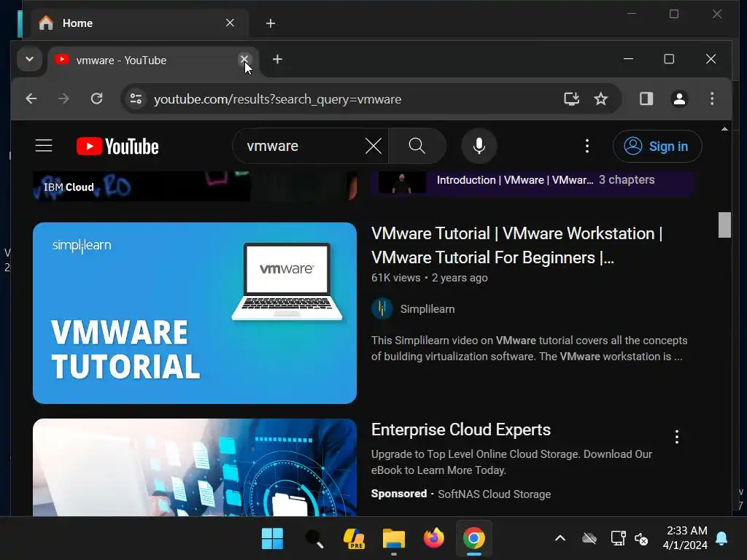
Task: Open the PRE app in taskbar
Action: pos(354,539)
